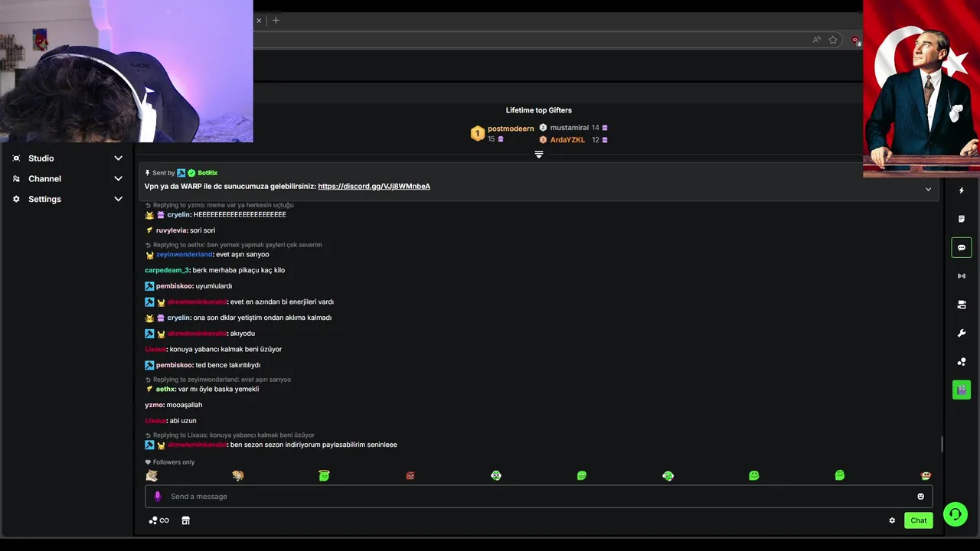Expand the pinned BotRix message chevron
Image resolution: width=980 pixels, height=551 pixels.
[928, 189]
